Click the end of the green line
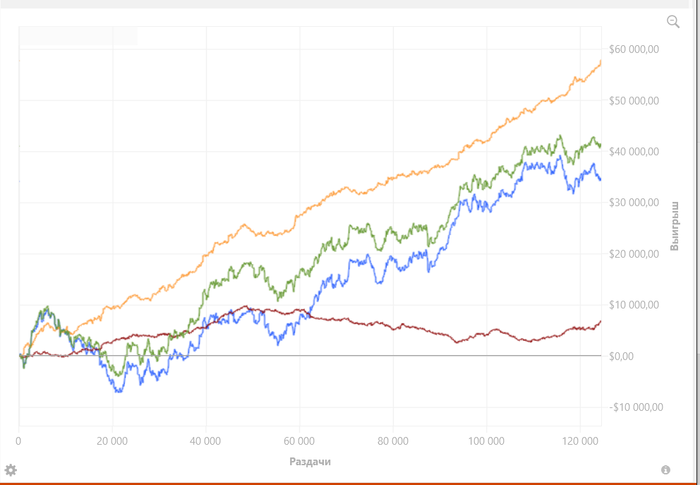Viewport: 700px width, 485px height. [600, 146]
